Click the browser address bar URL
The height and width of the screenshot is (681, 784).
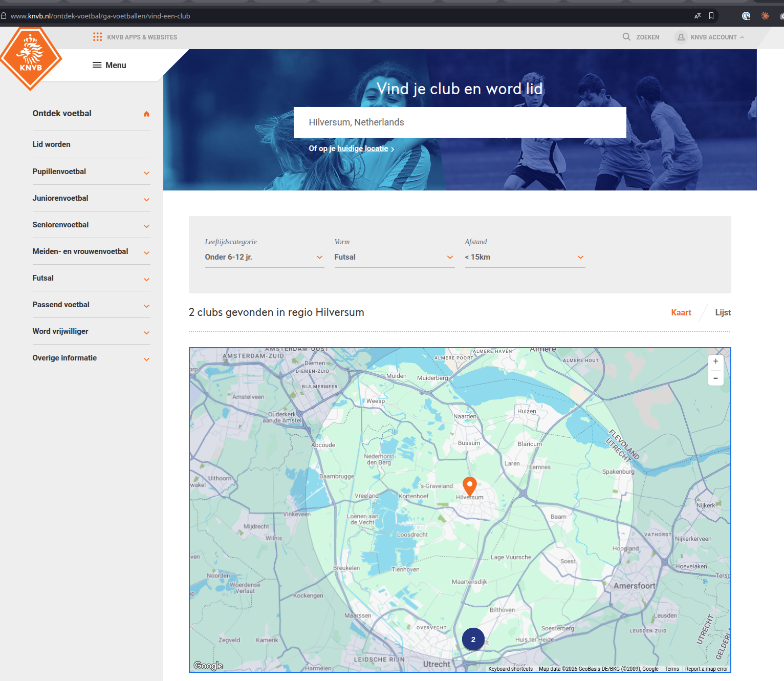click(100, 16)
